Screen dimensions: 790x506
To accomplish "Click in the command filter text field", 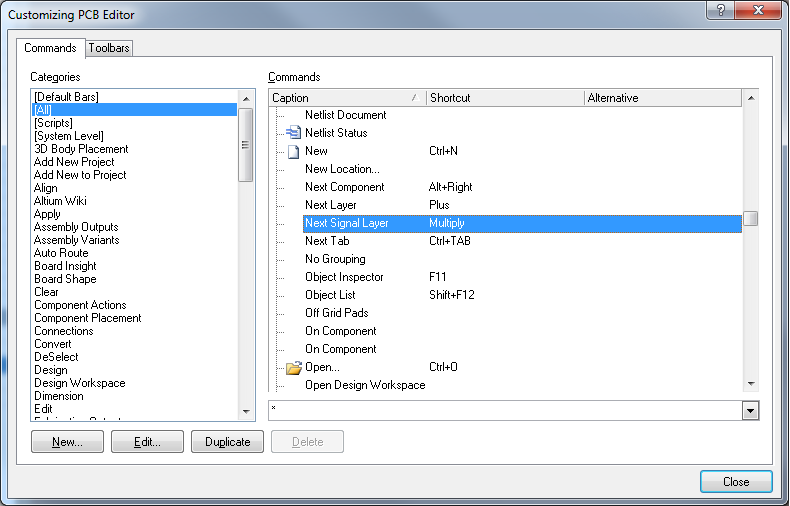I will [x=504, y=411].
